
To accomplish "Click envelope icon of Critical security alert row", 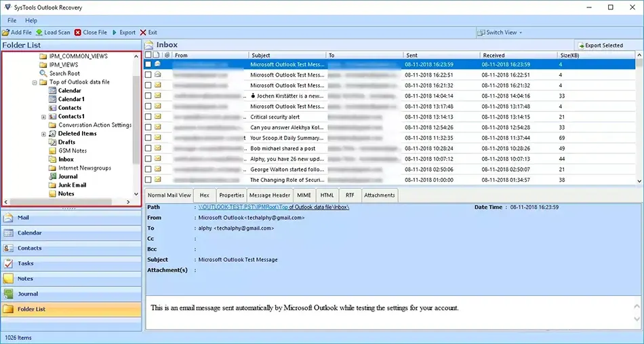I will coord(158,117).
